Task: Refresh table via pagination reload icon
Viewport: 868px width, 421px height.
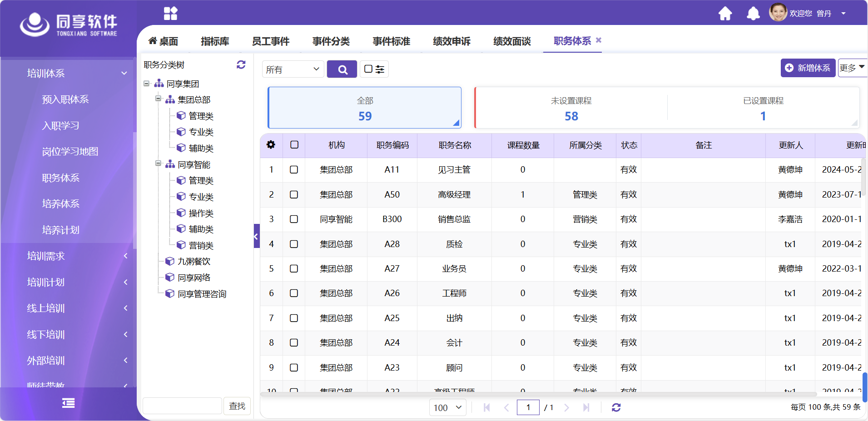Action: point(616,408)
